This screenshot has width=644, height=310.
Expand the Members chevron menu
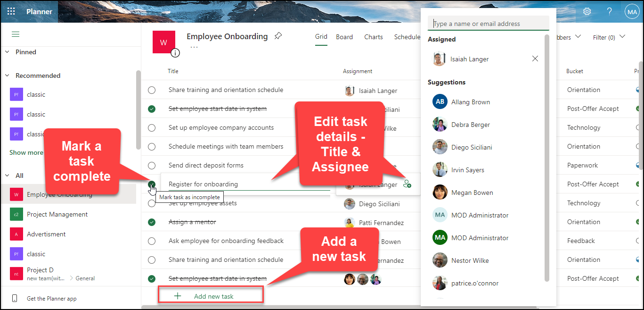pos(578,36)
